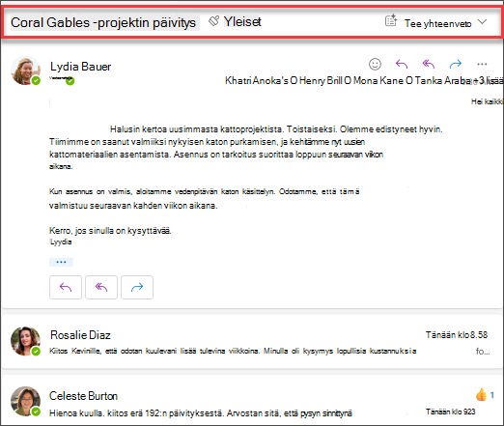Image resolution: width=504 pixels, height=426 pixels.
Task: Click the timestamp Tänään klo 923
Action: (x=451, y=412)
